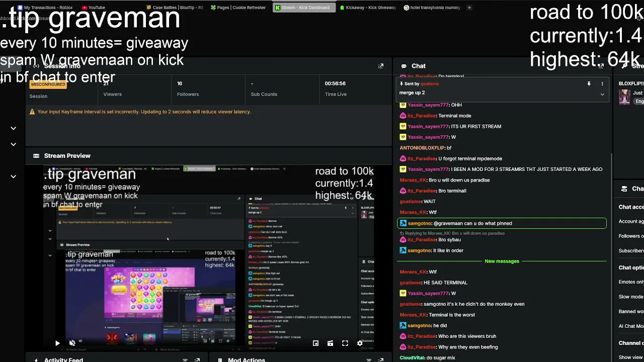Click Moraes_KK on 'Terminal is the worst'
The width and height of the screenshot is (644, 362).
[413, 315]
